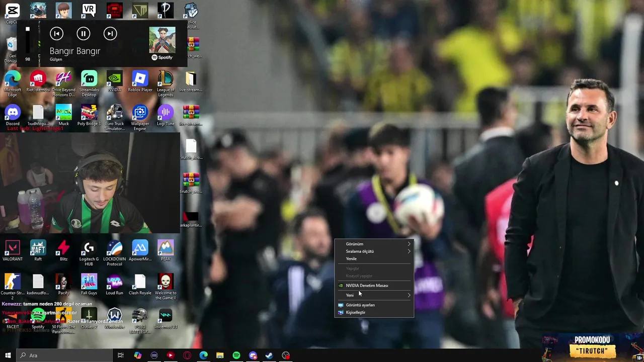This screenshot has height=362, width=644.
Task: Select Blitz desktop icon
Action: click(x=63, y=250)
